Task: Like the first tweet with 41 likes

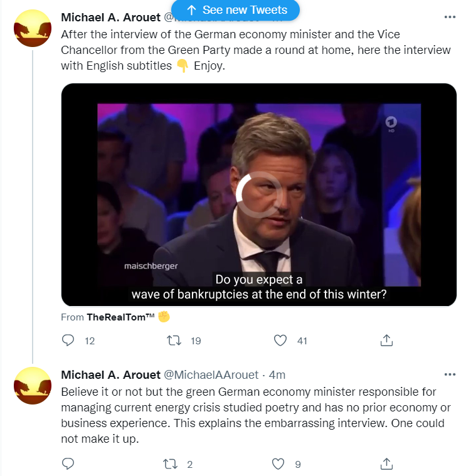Action: (281, 341)
